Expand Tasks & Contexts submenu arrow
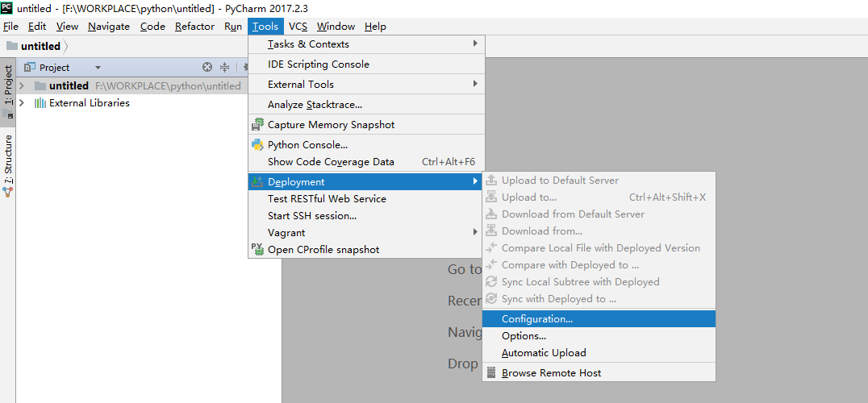 [475, 44]
